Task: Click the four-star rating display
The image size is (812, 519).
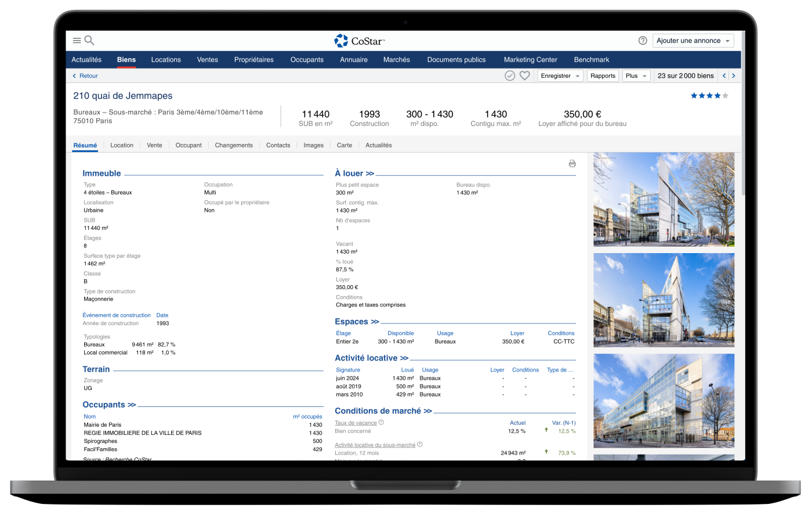Action: point(709,96)
